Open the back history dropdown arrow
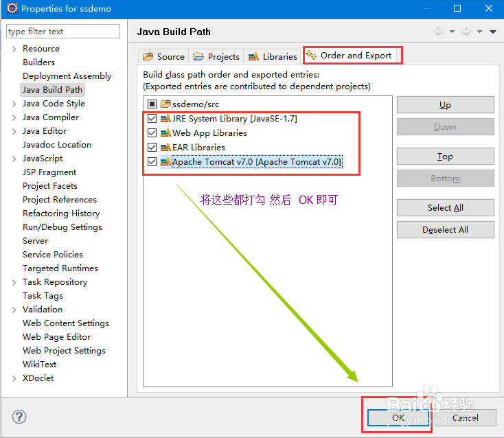Image resolution: width=504 pixels, height=438 pixels. pos(452,32)
